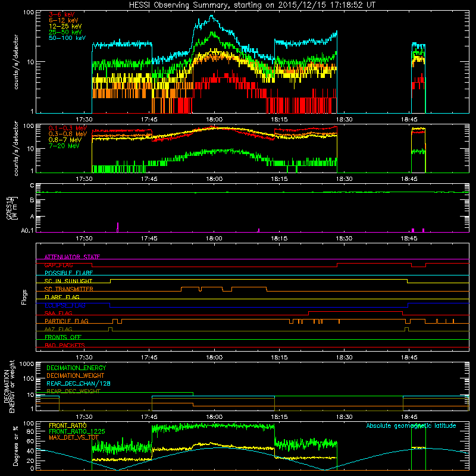Click the peak of the cyan 50-100 keV curve
The height and width of the screenshot is (476, 476).
[x=212, y=16]
